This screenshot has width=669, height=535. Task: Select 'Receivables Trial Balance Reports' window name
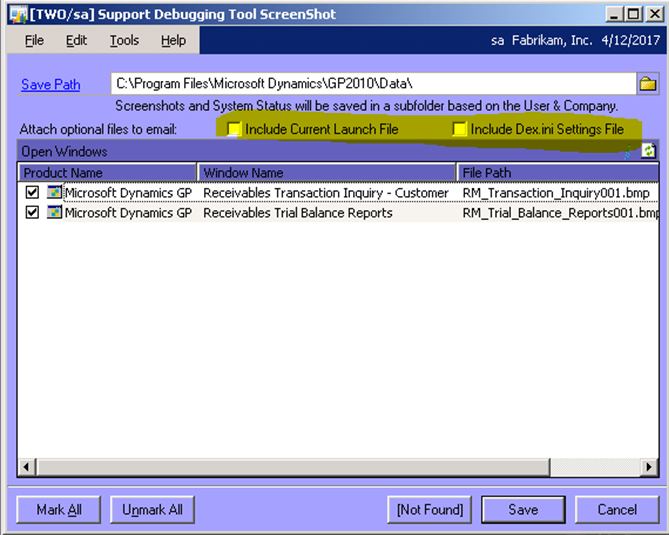[298, 212]
